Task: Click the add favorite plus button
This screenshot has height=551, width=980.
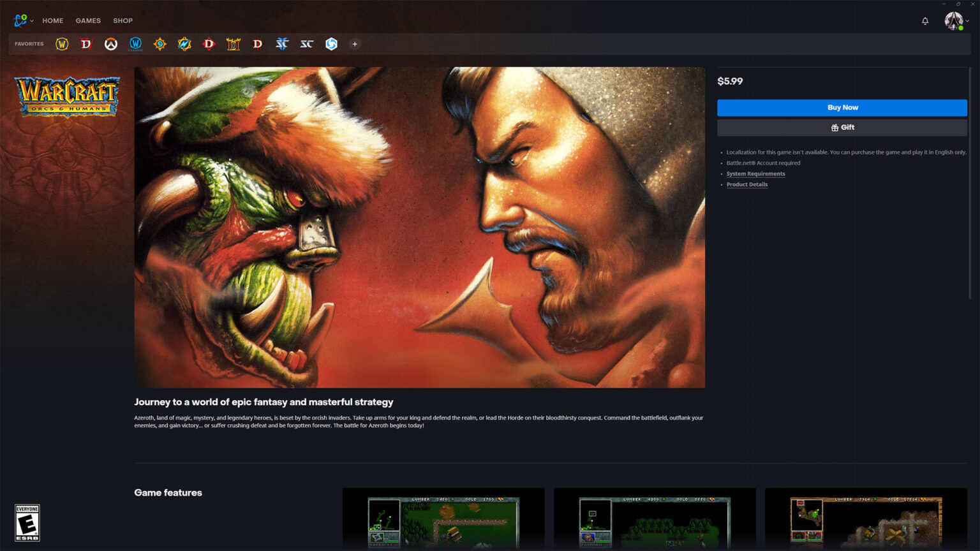Action: pos(355,44)
